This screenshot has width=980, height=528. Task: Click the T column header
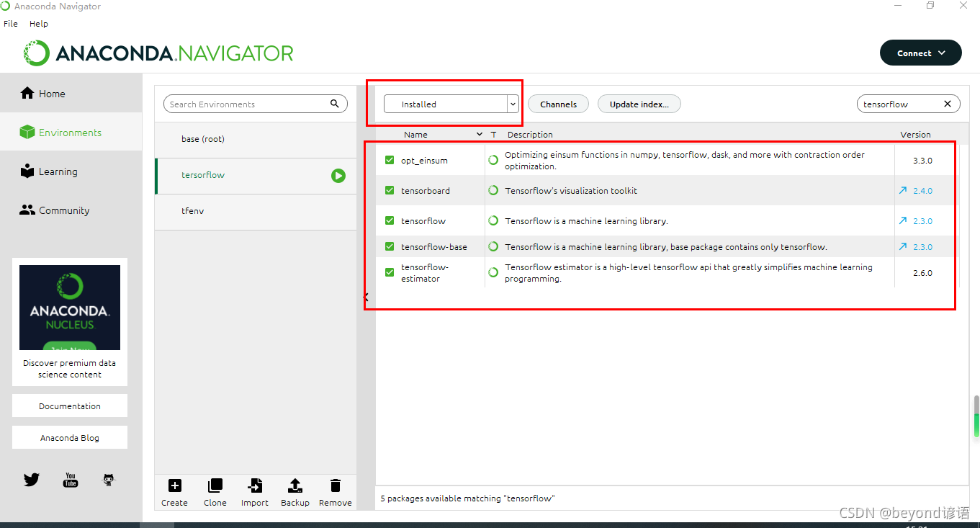(x=493, y=135)
